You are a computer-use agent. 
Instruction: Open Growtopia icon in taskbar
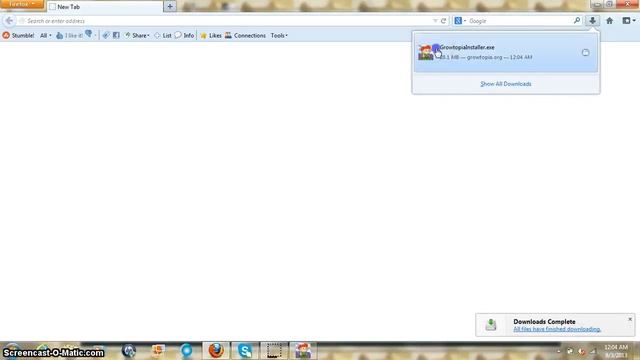pyautogui.click(x=303, y=351)
